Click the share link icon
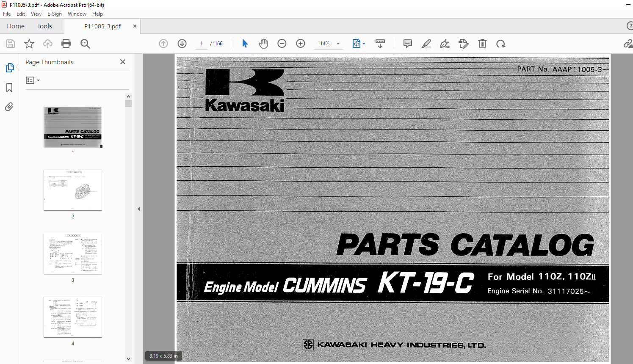633x364 pixels. click(628, 44)
